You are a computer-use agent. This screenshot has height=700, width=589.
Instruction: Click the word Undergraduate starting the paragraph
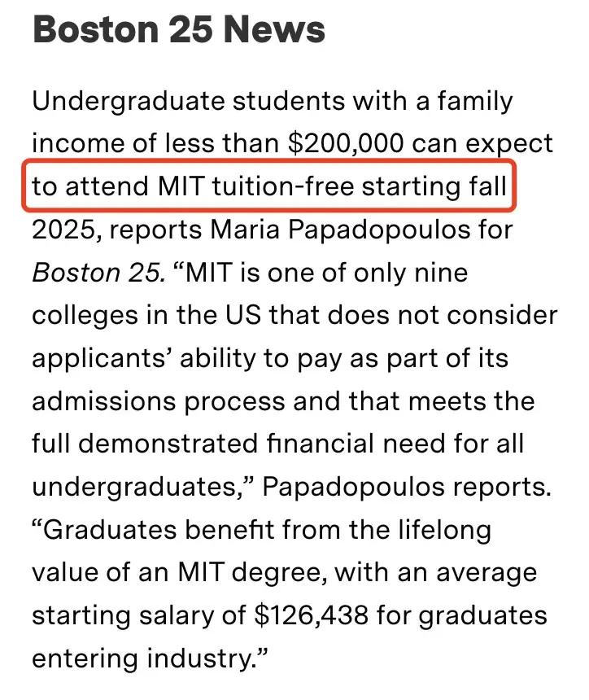click(x=128, y=102)
